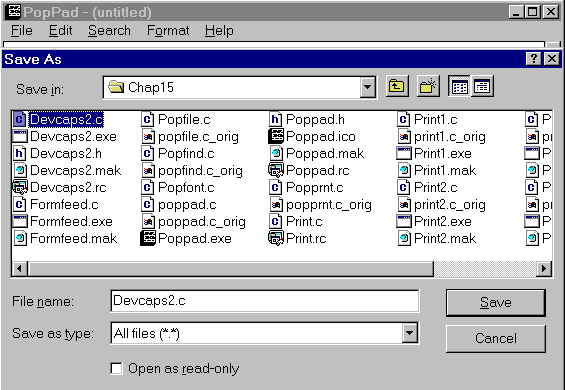Select the Poppad.rc file icon
Image resolution: width=565 pixels, height=390 pixels.
[276, 170]
